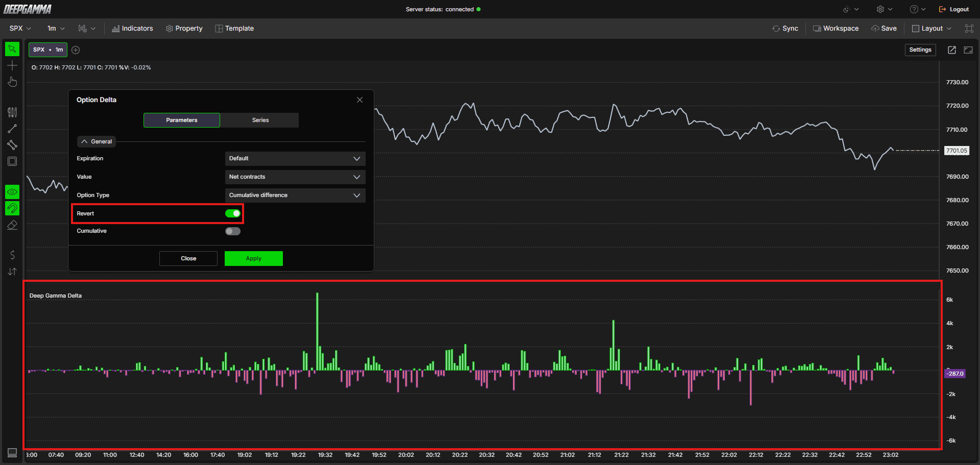Save the layout to cloud

tap(884, 29)
